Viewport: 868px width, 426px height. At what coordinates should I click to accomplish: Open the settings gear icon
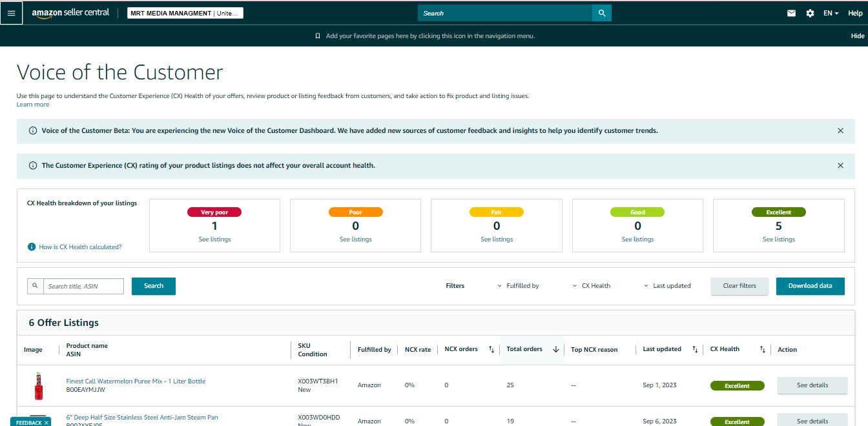(x=810, y=13)
